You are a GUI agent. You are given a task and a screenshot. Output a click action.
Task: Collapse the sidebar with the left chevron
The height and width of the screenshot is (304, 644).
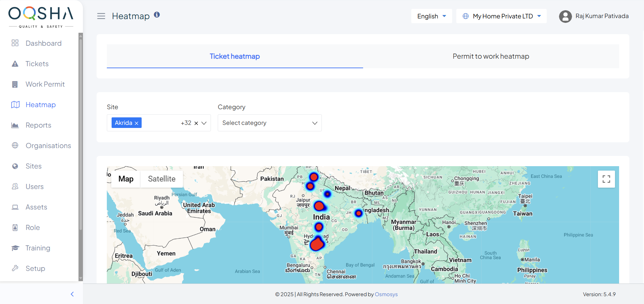72,294
